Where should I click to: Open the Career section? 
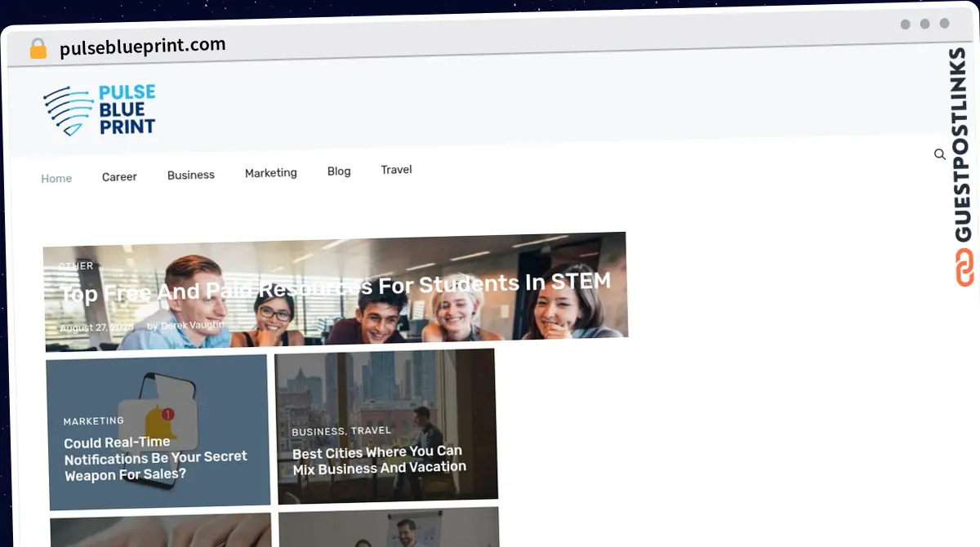[x=119, y=176]
